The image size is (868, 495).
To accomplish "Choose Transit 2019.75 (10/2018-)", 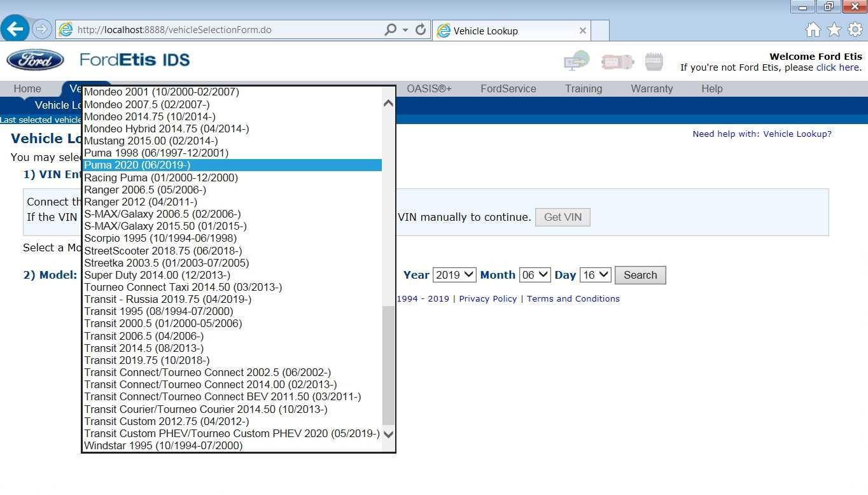I will click(x=233, y=360).
